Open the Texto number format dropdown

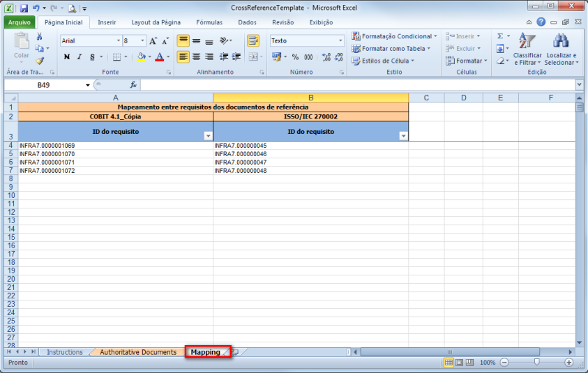(340, 41)
